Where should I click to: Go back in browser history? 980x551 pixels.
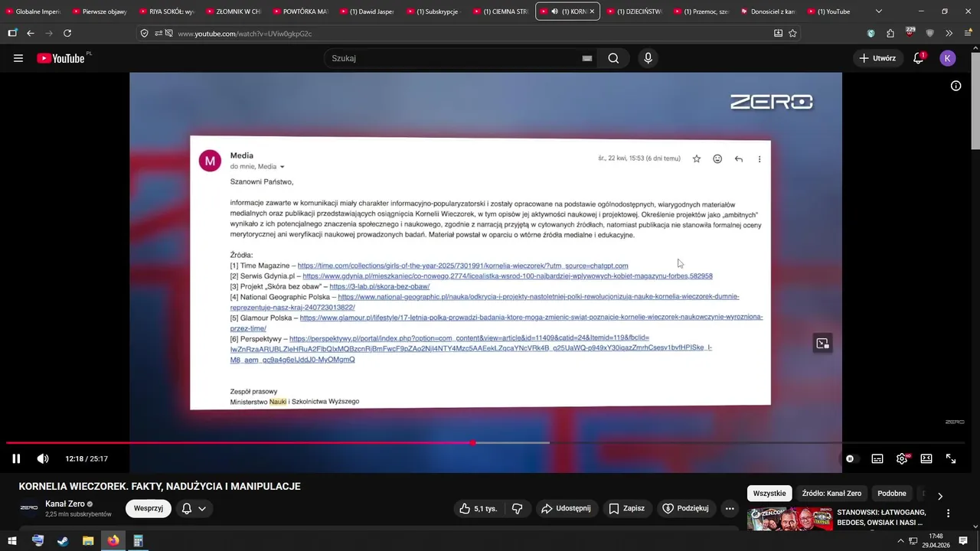pyautogui.click(x=31, y=33)
